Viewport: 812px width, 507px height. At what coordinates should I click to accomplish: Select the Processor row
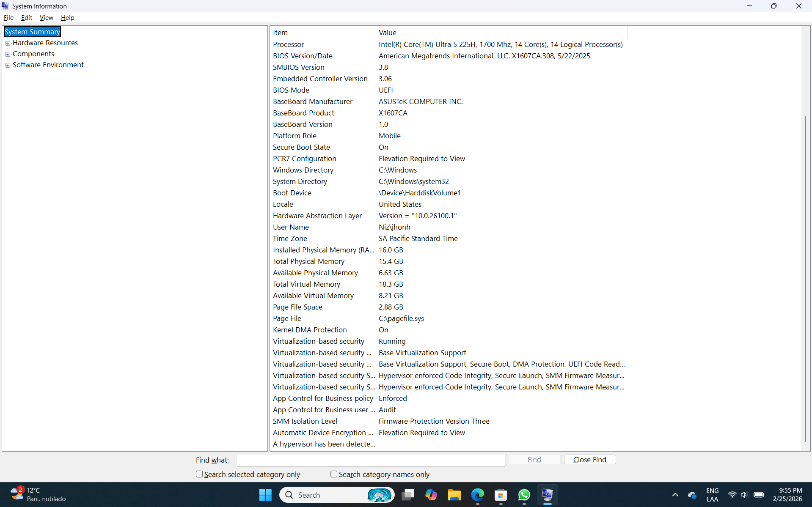coord(449,44)
